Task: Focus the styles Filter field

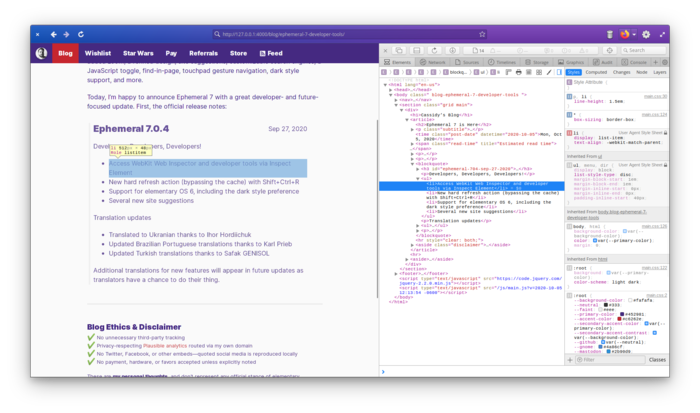Action: point(610,360)
